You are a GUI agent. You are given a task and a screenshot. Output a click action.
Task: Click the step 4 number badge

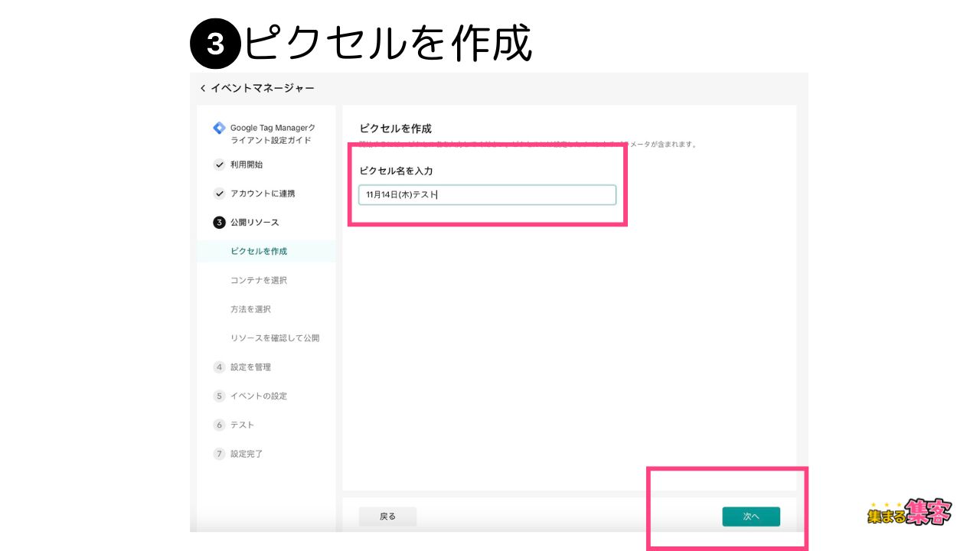click(x=219, y=367)
